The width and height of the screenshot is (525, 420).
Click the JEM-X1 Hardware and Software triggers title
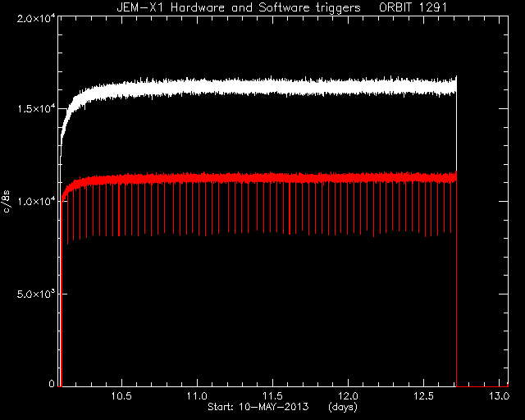[239, 7]
